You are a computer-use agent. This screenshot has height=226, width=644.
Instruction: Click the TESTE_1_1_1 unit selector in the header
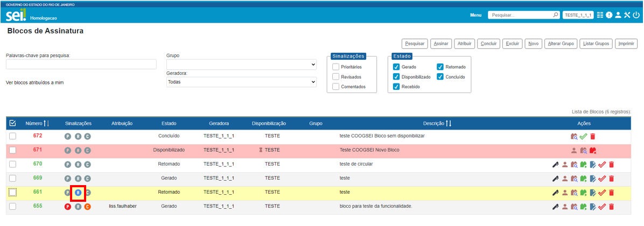[x=578, y=15]
